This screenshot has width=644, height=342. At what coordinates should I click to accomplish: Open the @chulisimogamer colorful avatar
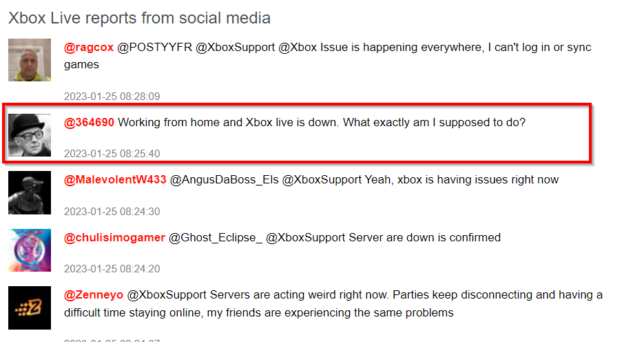29,250
